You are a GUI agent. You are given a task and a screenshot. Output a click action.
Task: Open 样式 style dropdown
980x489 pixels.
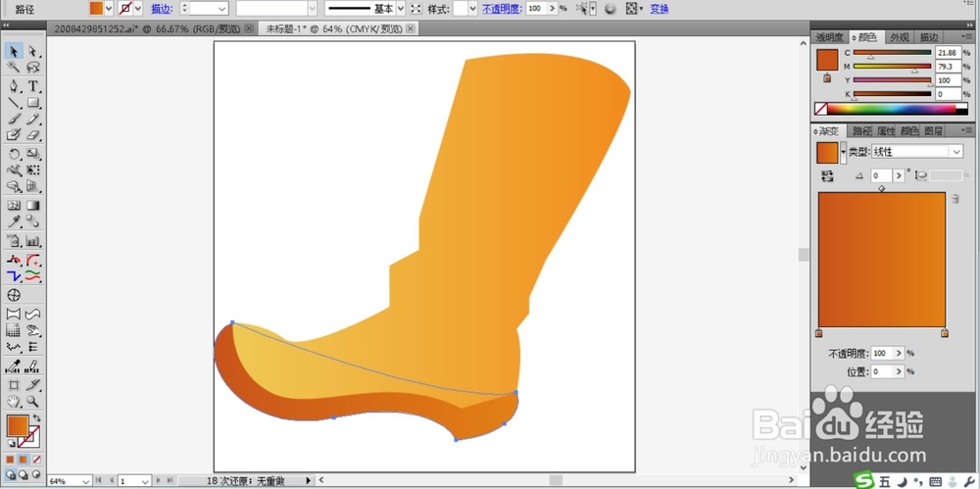click(x=472, y=9)
